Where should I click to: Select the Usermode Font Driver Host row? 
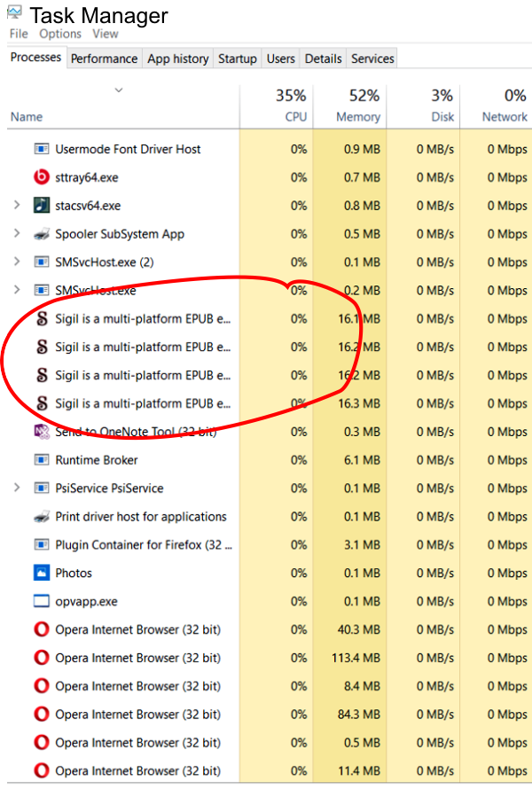pyautogui.click(x=270, y=149)
